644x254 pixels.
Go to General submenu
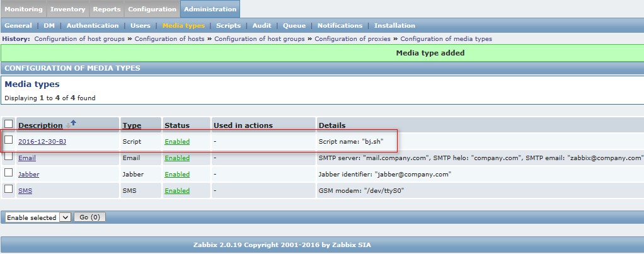coord(18,25)
